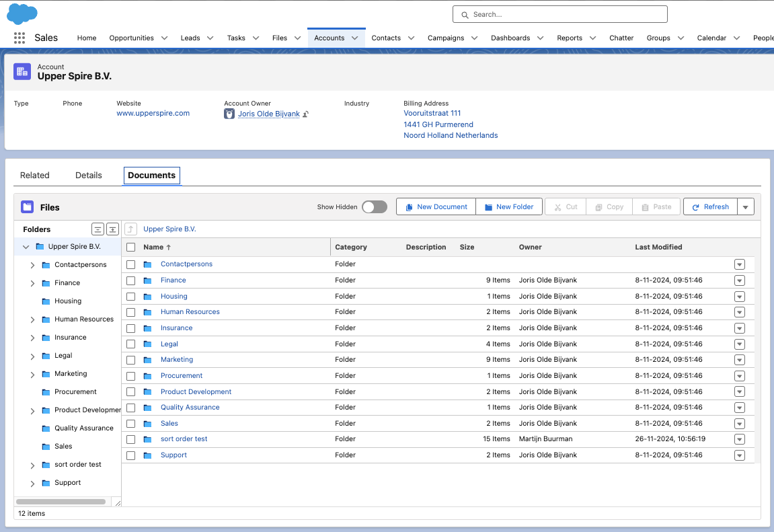Open the App Launcher grid icon

20,38
